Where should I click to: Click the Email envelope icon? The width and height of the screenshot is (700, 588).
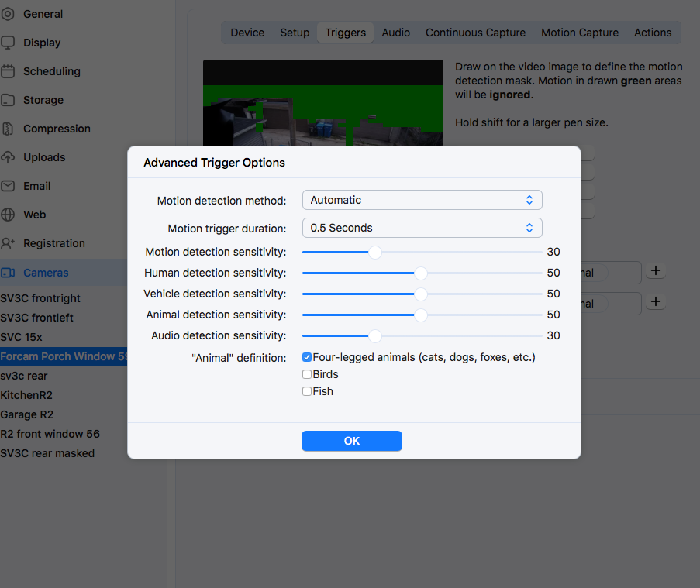click(x=8, y=186)
